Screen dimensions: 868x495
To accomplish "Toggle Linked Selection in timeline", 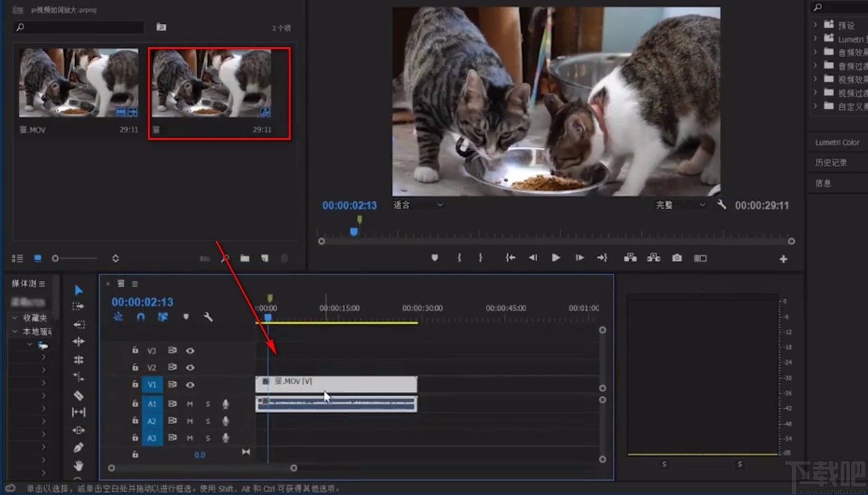I will pyautogui.click(x=163, y=317).
